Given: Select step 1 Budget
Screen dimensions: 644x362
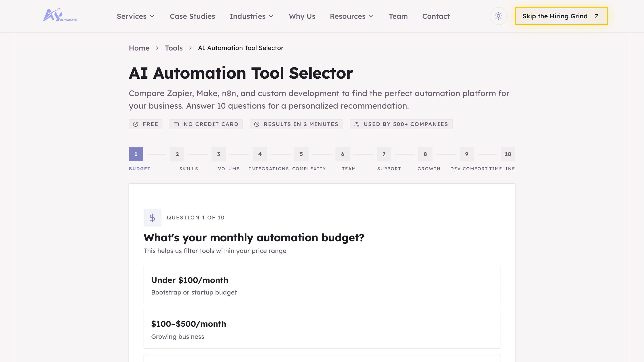Looking at the screenshot, I should point(136,154).
